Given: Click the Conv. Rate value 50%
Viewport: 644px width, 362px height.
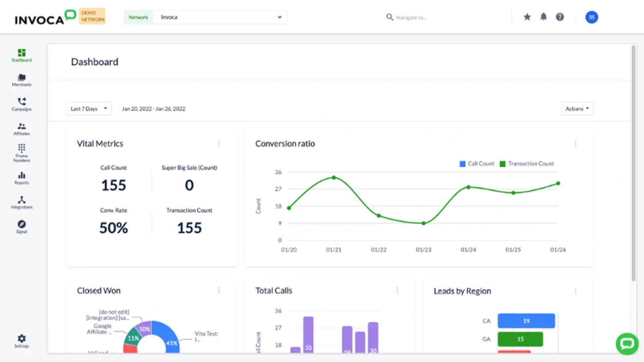Looking at the screenshot, I should tap(114, 228).
